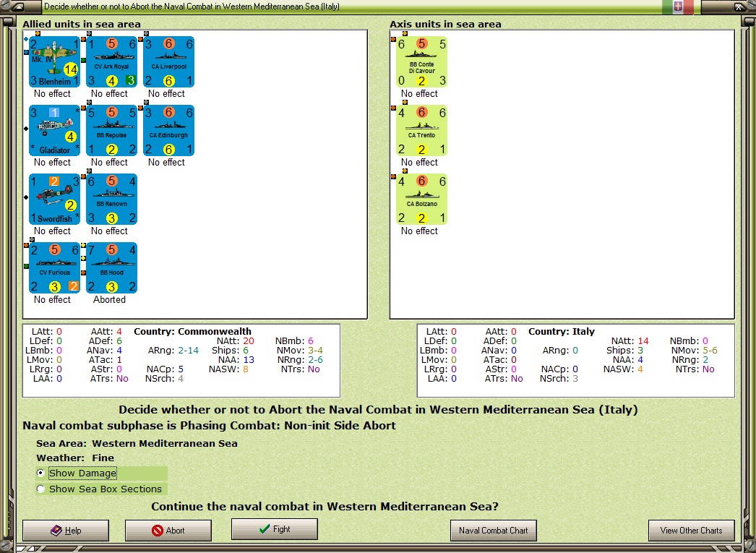This screenshot has width=756, height=553.
Task: Close the naval combat dialog window
Action: pos(739,7)
